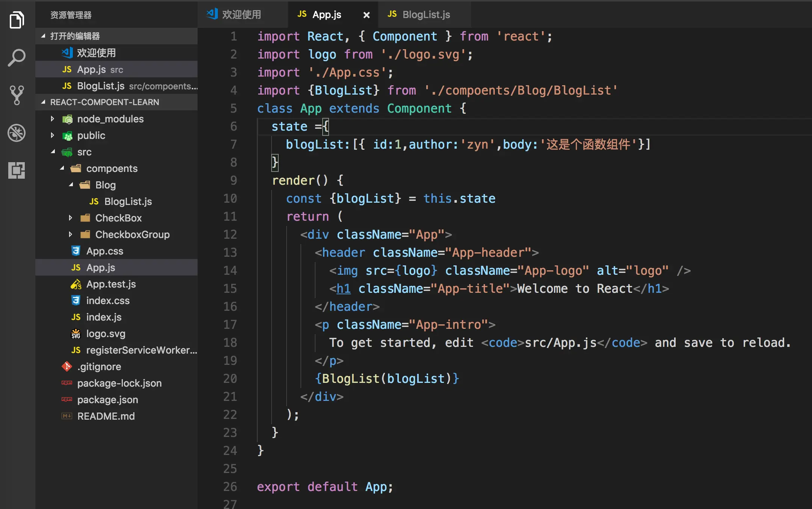The image size is (812, 509).
Task: Open App.test.js in the file tree
Action: [111, 284]
